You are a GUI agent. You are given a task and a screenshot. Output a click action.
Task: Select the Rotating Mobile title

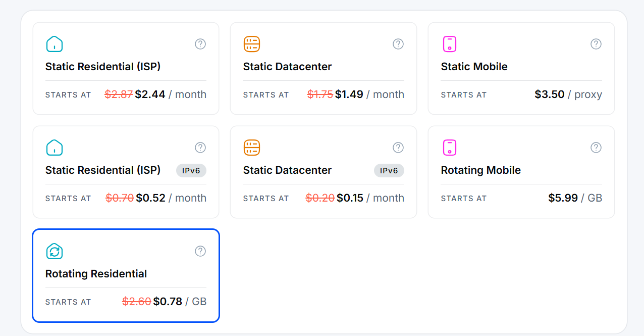click(x=480, y=170)
